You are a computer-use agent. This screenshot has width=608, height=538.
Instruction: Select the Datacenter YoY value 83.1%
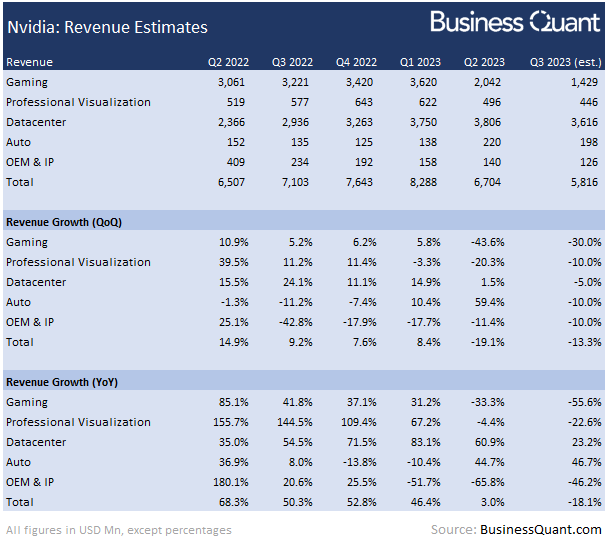(421, 442)
